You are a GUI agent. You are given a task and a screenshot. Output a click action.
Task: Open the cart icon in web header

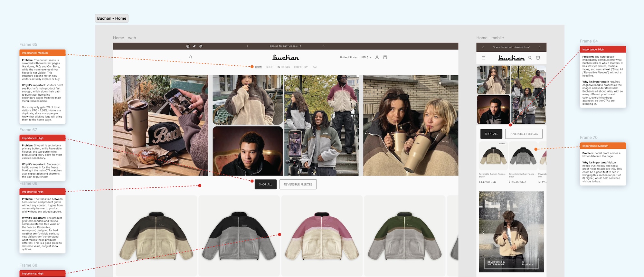[385, 57]
